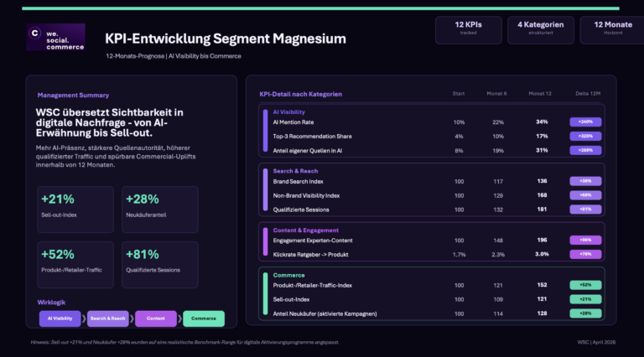Select the Qualifizierte Sessions table row label
Screen dimensions: 644x357
point(301,210)
